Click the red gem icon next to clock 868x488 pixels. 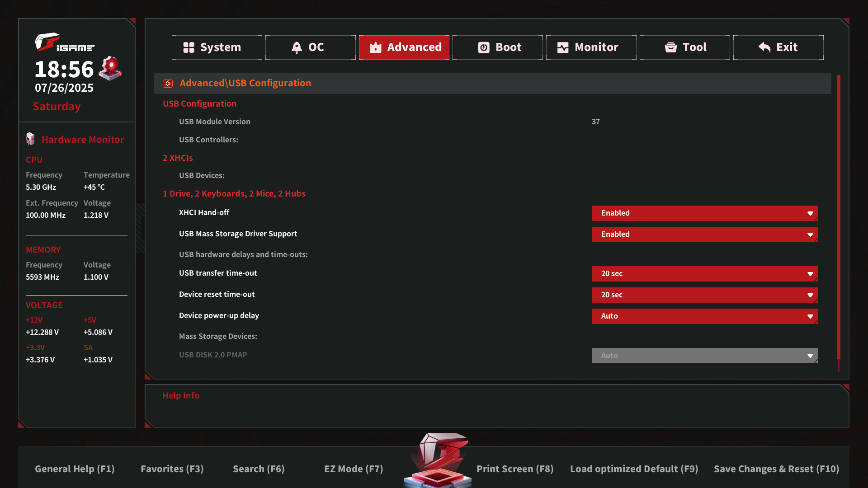coord(111,68)
